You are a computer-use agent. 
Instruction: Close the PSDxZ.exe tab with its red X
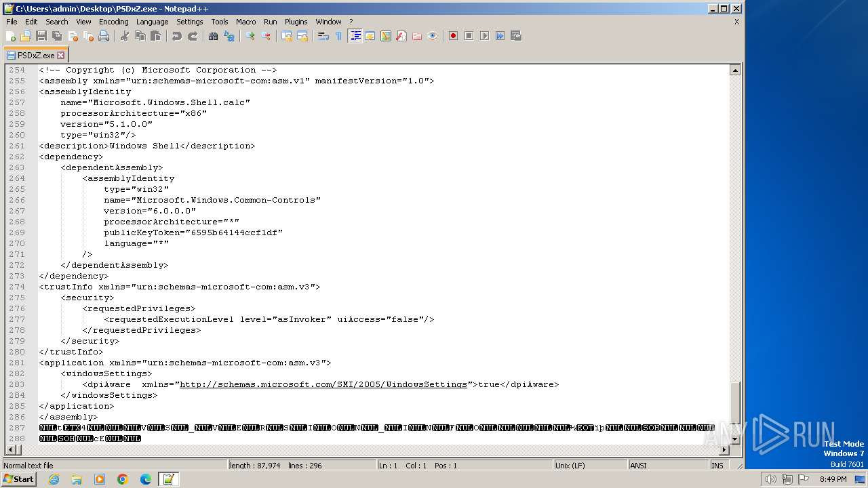[x=60, y=56]
